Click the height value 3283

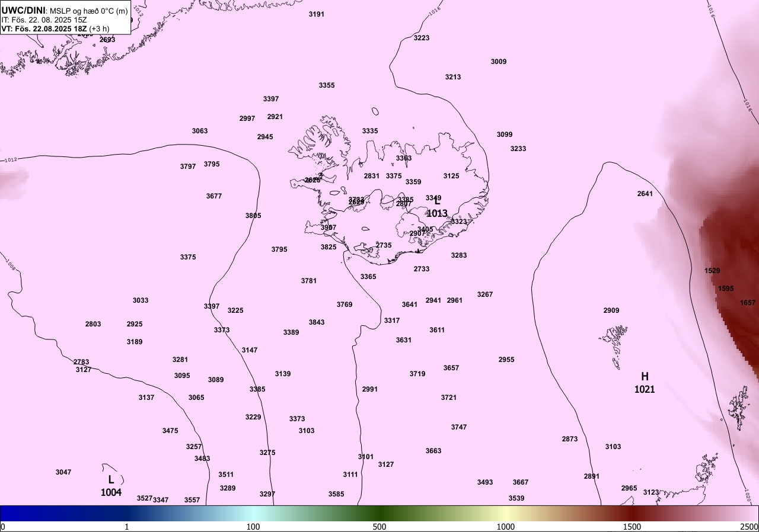click(459, 255)
